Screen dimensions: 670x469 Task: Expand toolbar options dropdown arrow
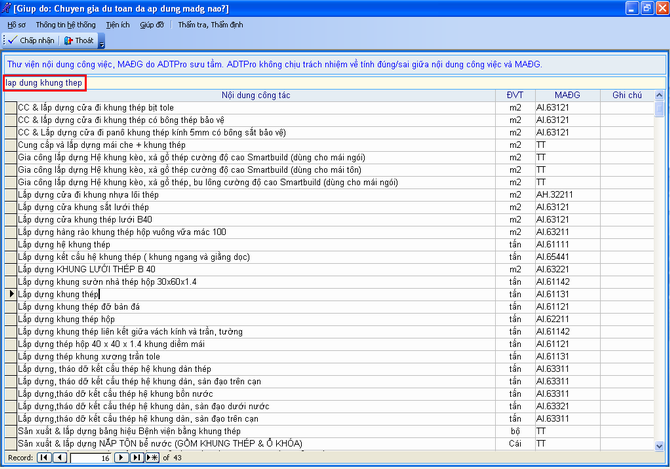tap(102, 42)
